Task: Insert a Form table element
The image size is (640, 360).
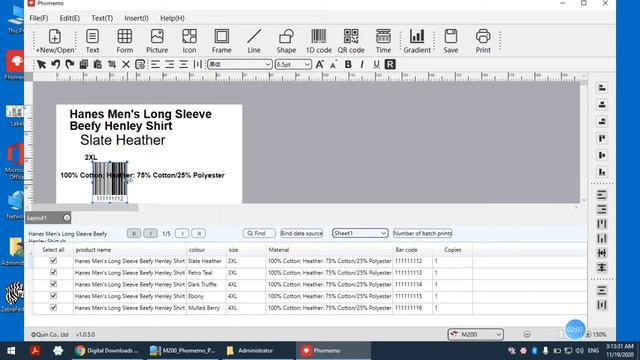Action: (124, 41)
